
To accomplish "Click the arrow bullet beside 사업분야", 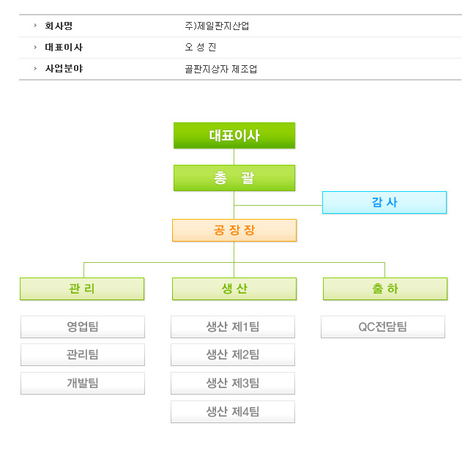I will tap(35, 69).
